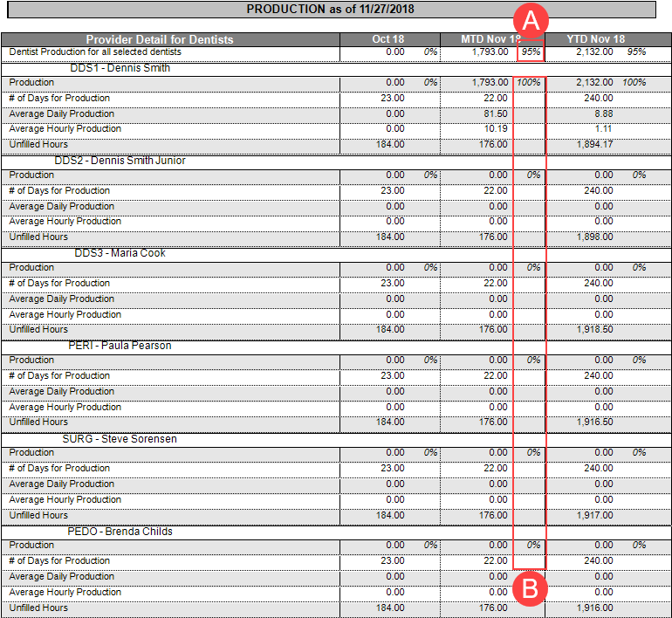
Task: Select the "YTD Nov 18" column header
Action: [x=595, y=39]
